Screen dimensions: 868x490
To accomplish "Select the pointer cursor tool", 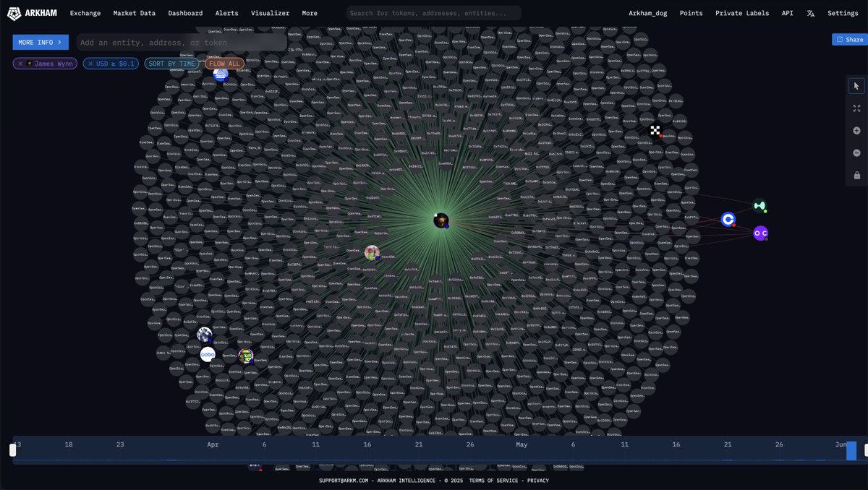I will pos(856,86).
